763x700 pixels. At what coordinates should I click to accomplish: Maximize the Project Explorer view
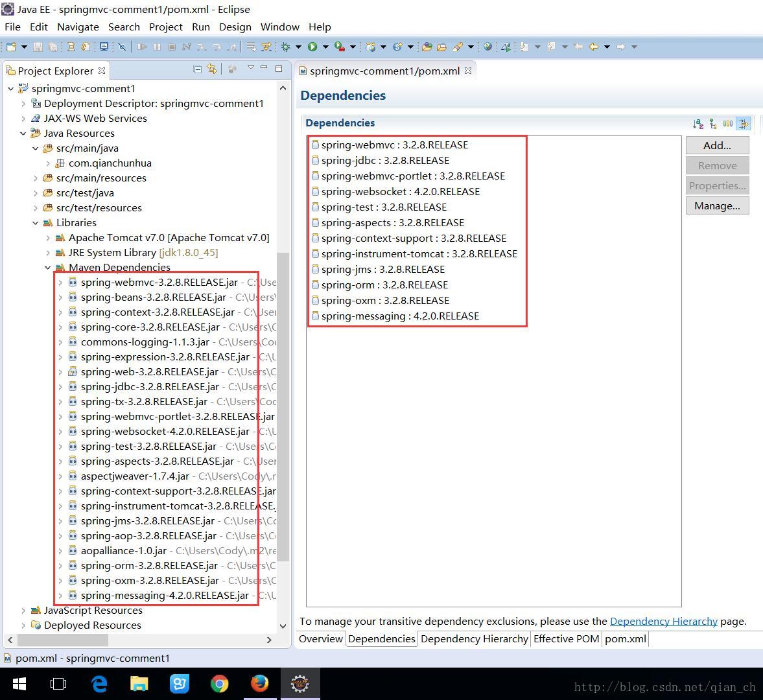tap(279, 69)
